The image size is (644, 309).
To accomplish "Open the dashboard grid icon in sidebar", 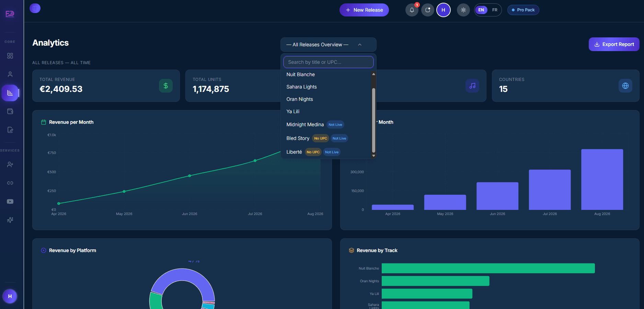I will (x=10, y=56).
